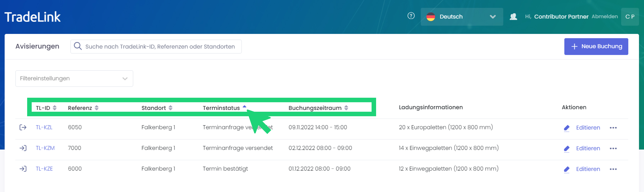Click the C P avatar badge

630,17
